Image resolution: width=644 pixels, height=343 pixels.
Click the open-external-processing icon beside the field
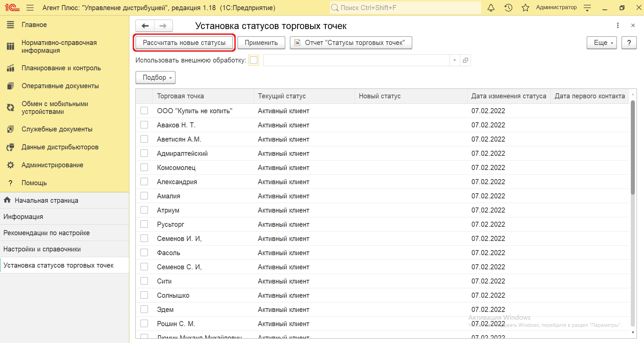[465, 60]
